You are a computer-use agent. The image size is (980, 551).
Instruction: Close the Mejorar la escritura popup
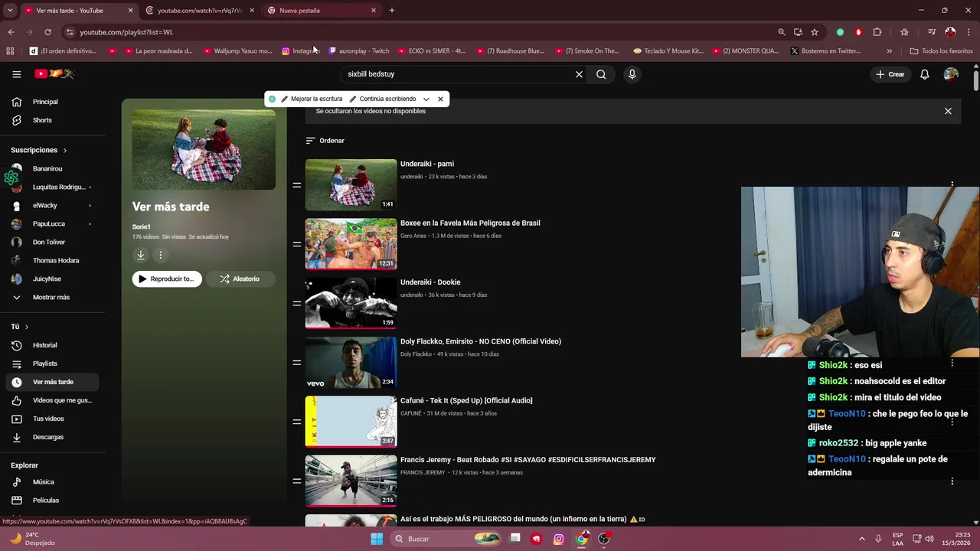click(440, 99)
